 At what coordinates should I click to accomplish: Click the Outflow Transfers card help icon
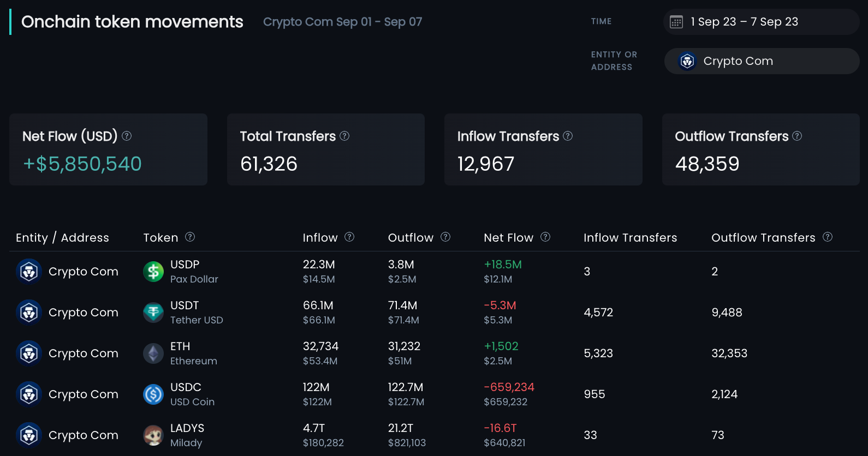[797, 136]
